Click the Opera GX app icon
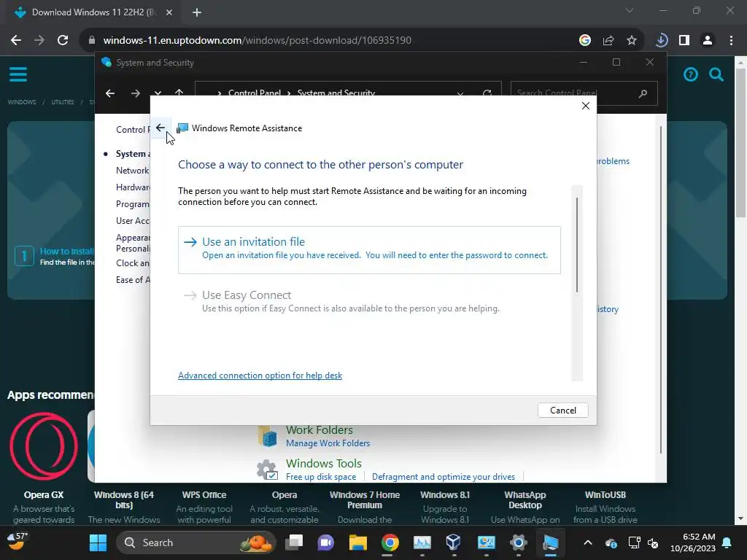 (44, 447)
